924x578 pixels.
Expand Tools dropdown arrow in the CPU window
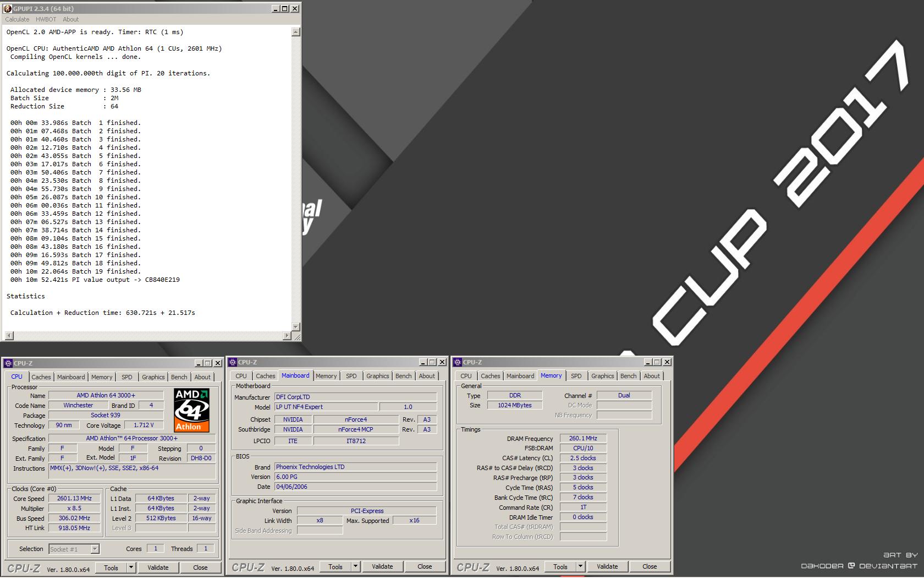[x=131, y=568]
